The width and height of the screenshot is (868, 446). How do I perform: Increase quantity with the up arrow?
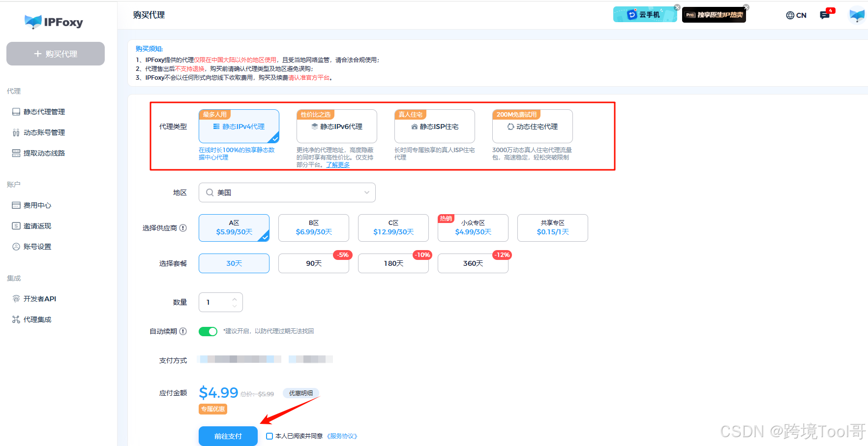click(235, 299)
